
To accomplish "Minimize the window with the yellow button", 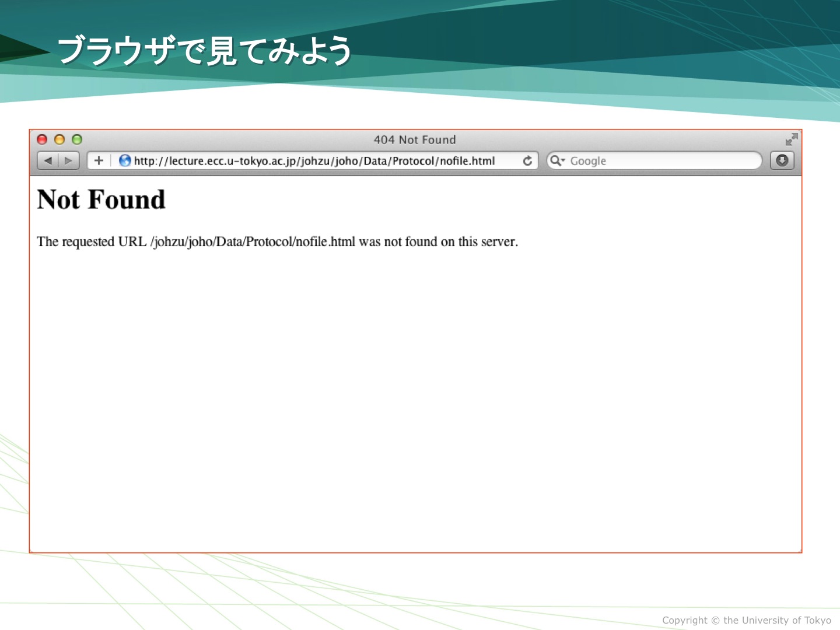I will point(60,139).
